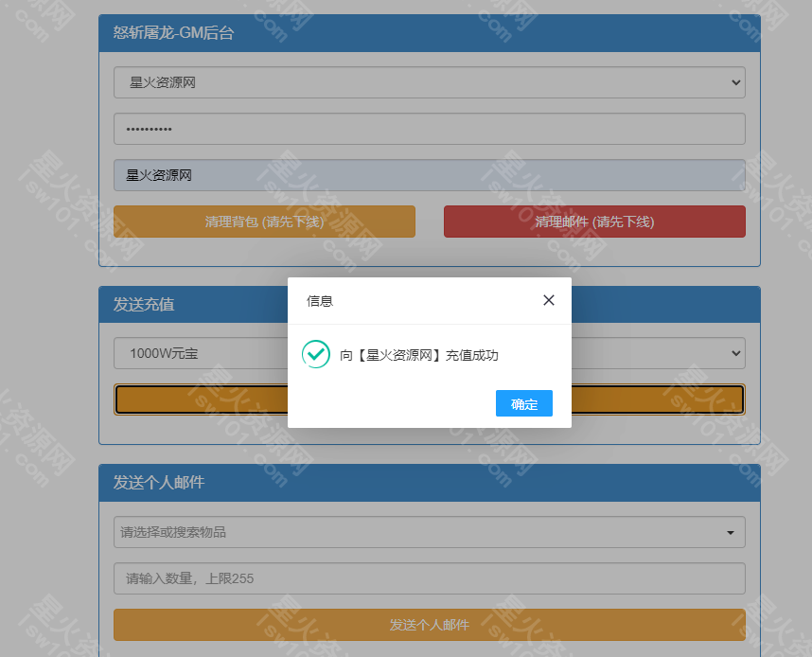Click the highlighted recharge send button
Viewport: 812px width, 657px height.
[189, 400]
